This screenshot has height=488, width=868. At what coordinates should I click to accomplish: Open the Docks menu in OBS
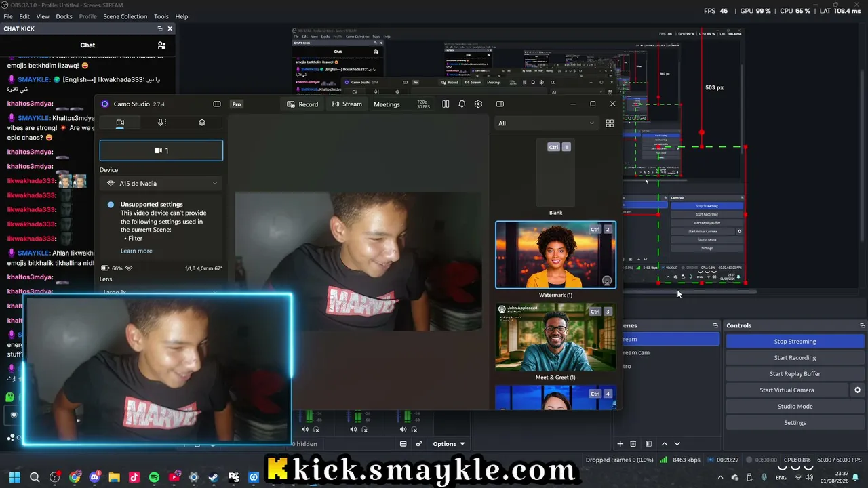(64, 16)
